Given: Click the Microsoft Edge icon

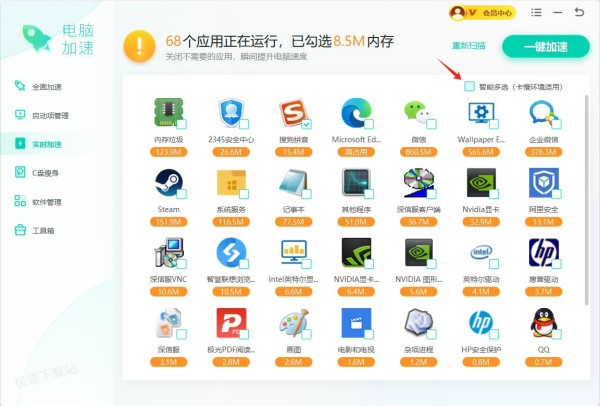Looking at the screenshot, I should click(x=356, y=112).
